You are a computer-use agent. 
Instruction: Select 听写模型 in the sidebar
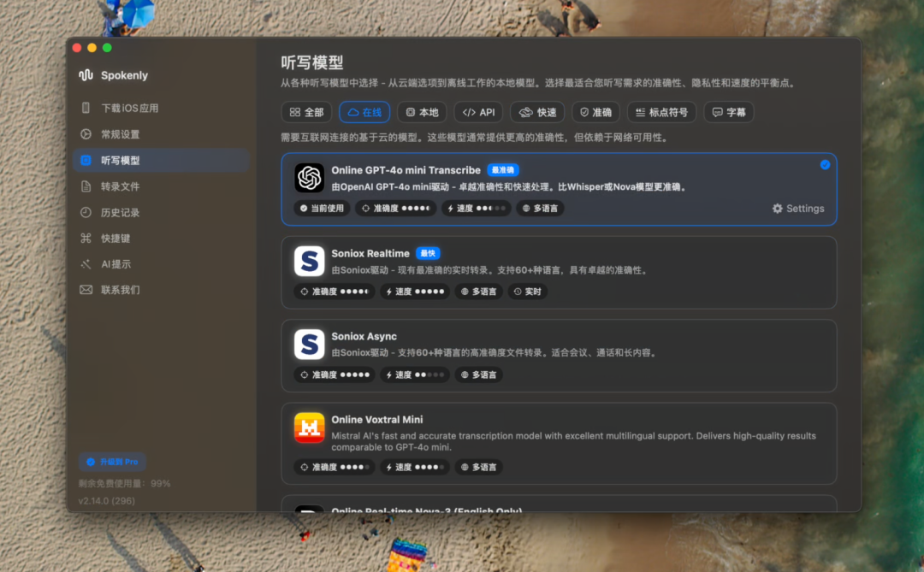tap(162, 160)
